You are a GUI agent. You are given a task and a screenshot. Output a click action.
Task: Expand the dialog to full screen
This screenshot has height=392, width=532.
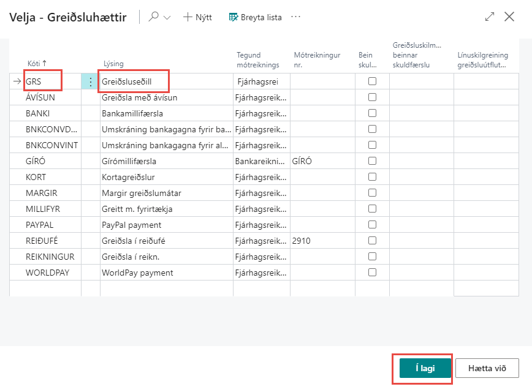pos(489,17)
